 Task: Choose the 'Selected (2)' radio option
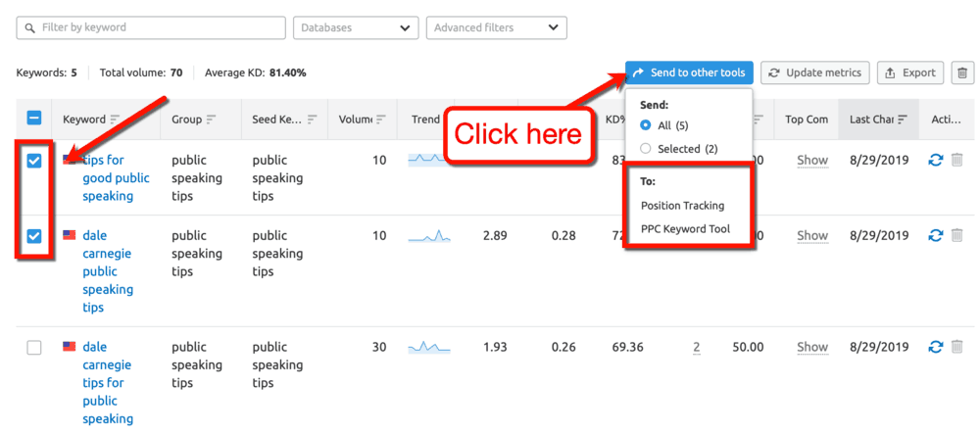coord(646,149)
